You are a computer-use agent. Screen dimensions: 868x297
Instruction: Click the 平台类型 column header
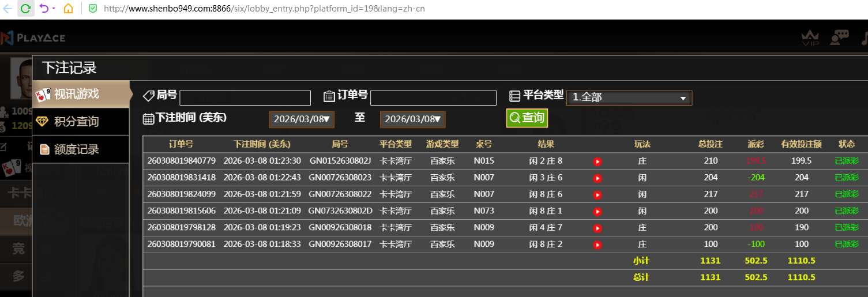[396, 144]
